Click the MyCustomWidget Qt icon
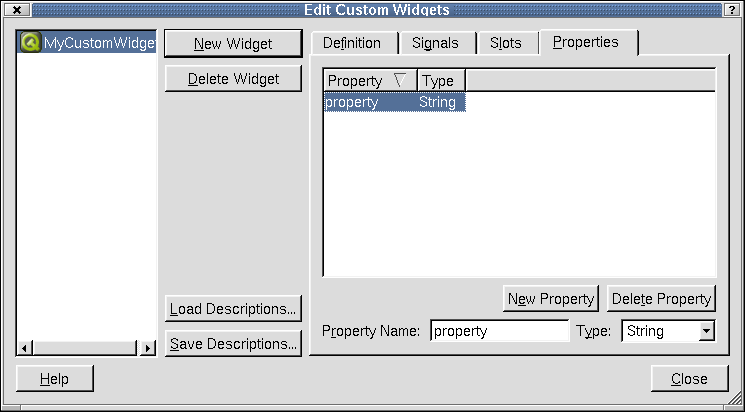 click(x=30, y=43)
